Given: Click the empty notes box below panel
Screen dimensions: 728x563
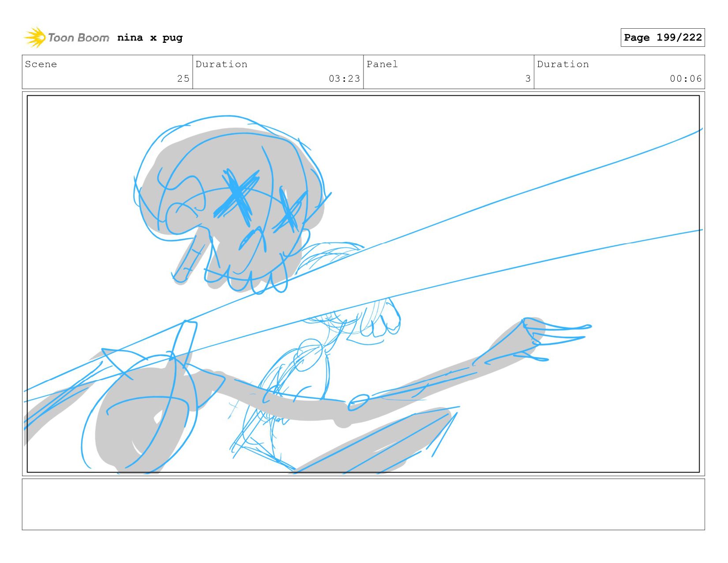Looking at the screenshot, I should 363,504.
